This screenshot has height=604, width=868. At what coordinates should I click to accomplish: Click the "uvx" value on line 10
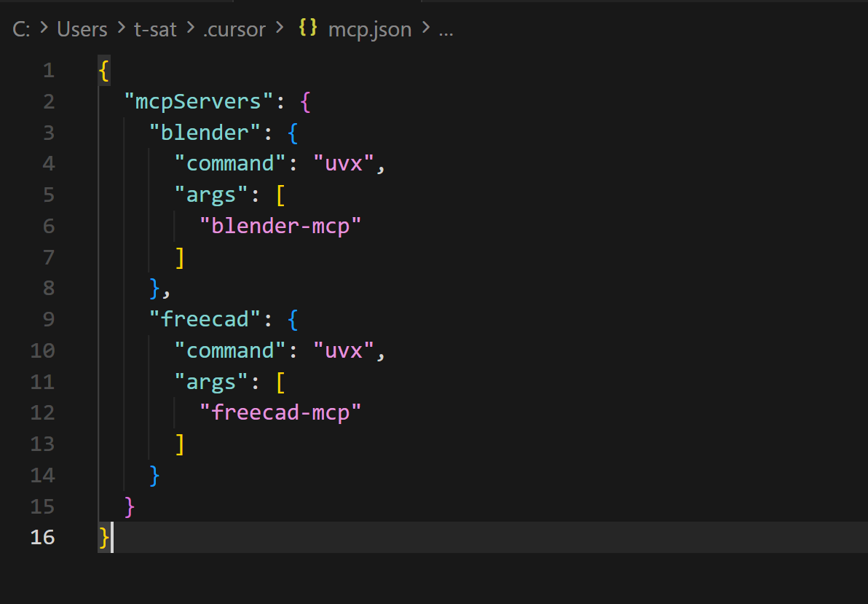click(x=343, y=350)
